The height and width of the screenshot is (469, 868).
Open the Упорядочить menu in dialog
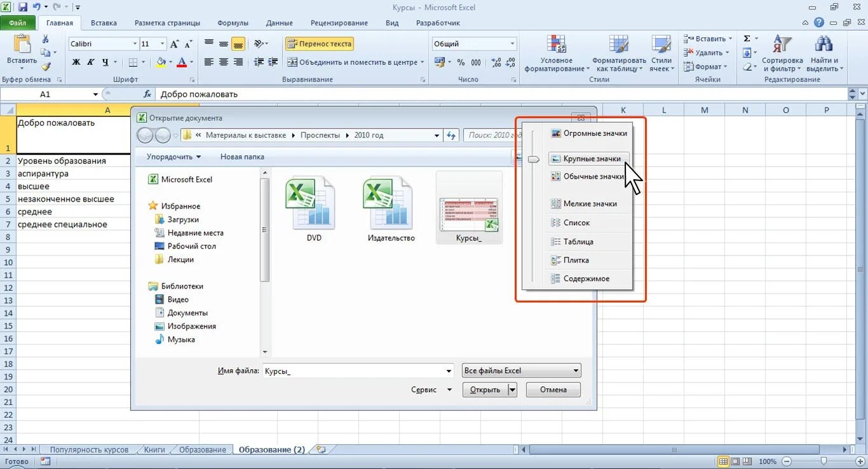click(173, 156)
